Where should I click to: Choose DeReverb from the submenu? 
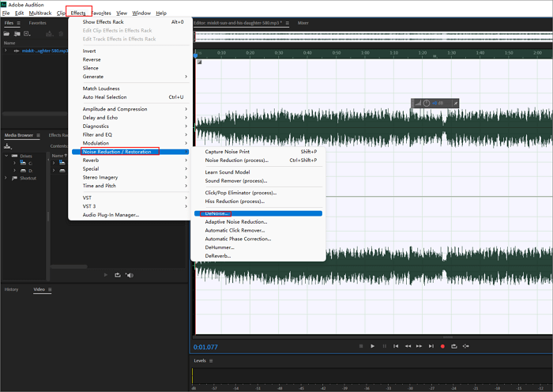258,256
